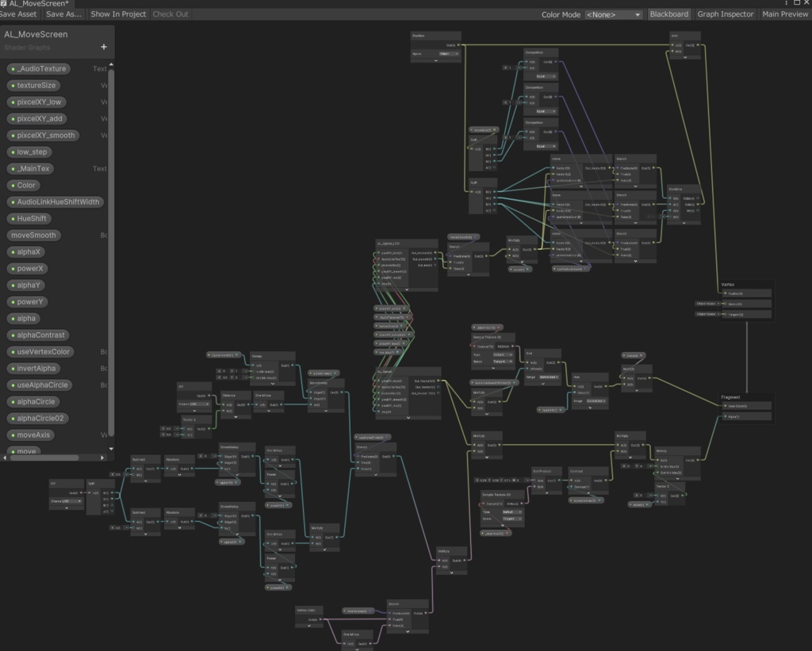
Task: Toggle the Main Preview panel button
Action: coord(784,14)
